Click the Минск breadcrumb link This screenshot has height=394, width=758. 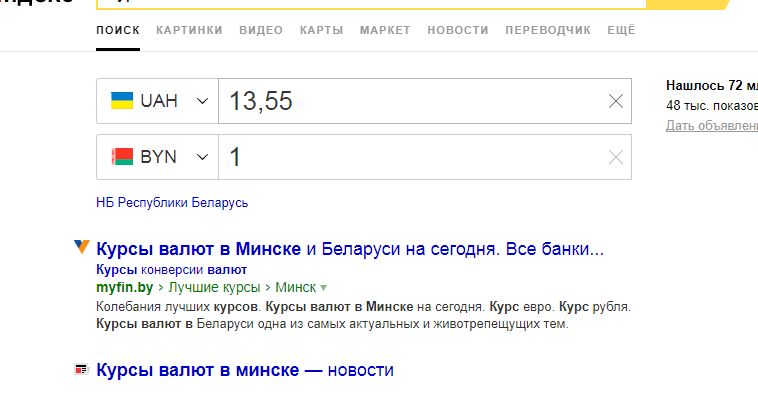coord(295,287)
